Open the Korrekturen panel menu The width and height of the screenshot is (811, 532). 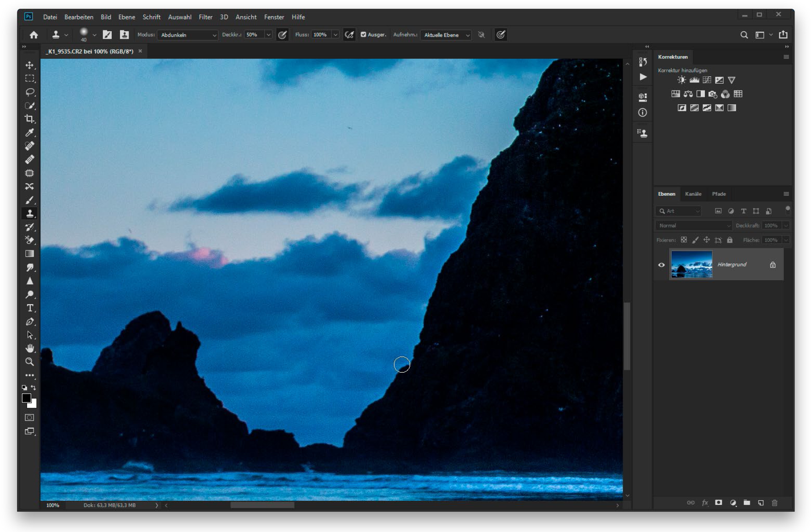tap(786, 57)
